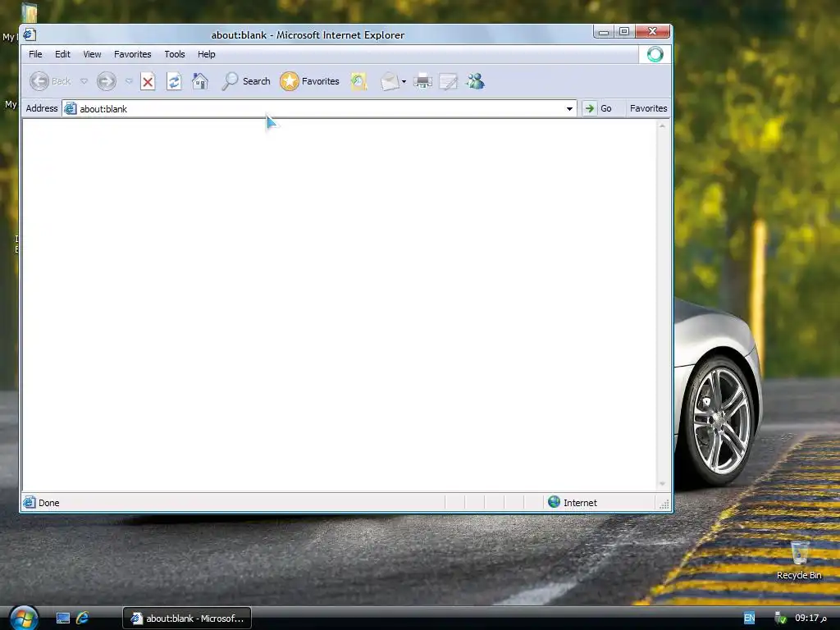
Task: Print the page using the printer icon
Action: click(422, 81)
